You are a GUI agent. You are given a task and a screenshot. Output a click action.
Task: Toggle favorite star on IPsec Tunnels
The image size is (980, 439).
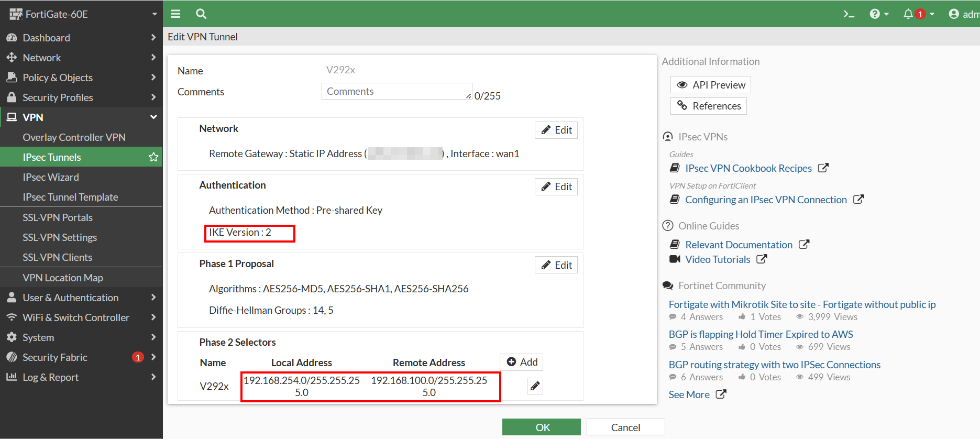(153, 157)
